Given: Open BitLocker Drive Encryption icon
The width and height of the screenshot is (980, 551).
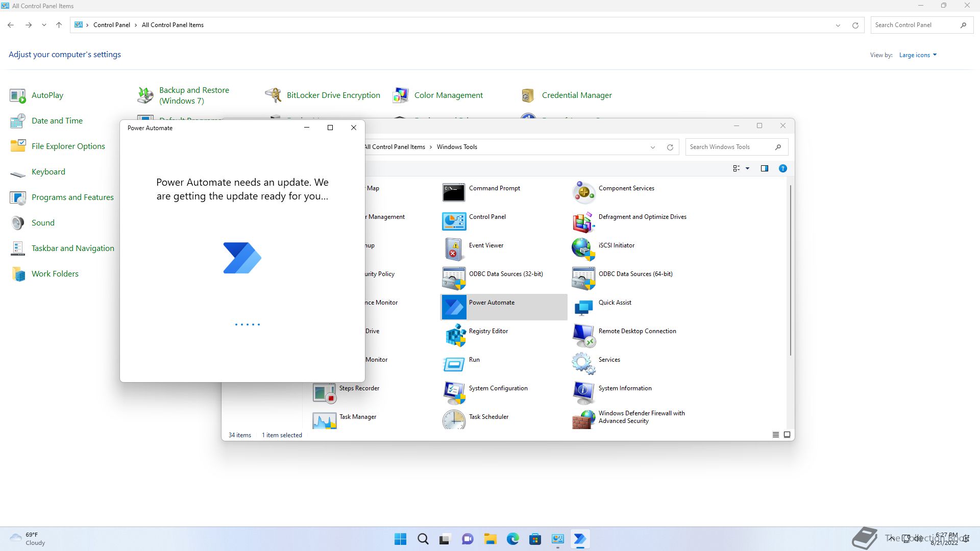Looking at the screenshot, I should pos(273,95).
